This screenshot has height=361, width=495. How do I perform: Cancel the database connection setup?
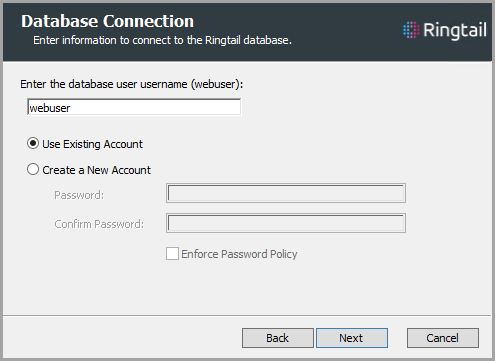443,338
